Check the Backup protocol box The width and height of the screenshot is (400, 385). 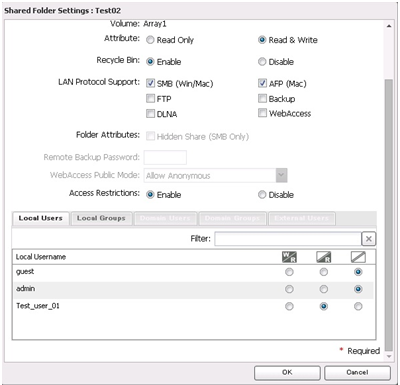(x=262, y=98)
